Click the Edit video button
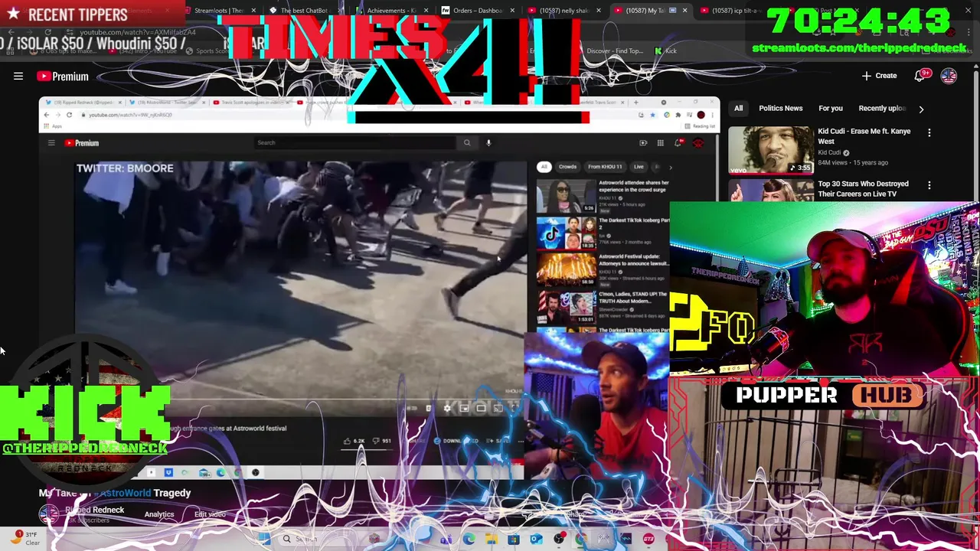The width and height of the screenshot is (980, 551). click(x=210, y=514)
